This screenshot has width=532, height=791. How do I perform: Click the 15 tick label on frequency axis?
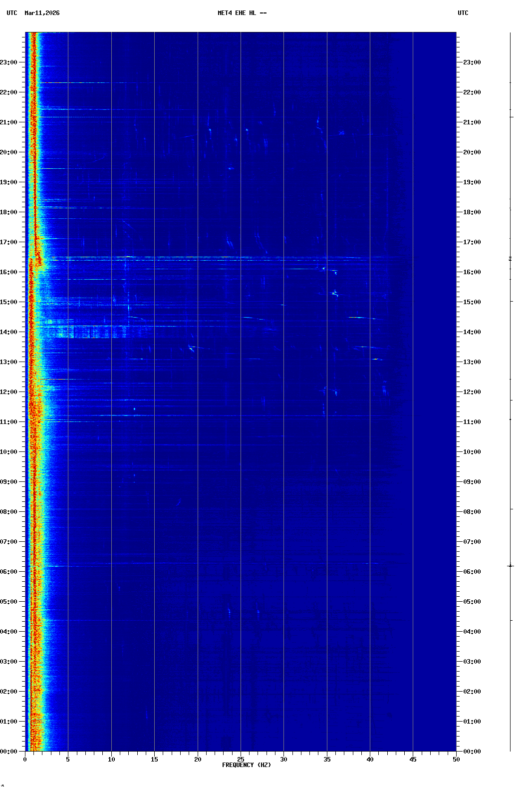point(154,759)
